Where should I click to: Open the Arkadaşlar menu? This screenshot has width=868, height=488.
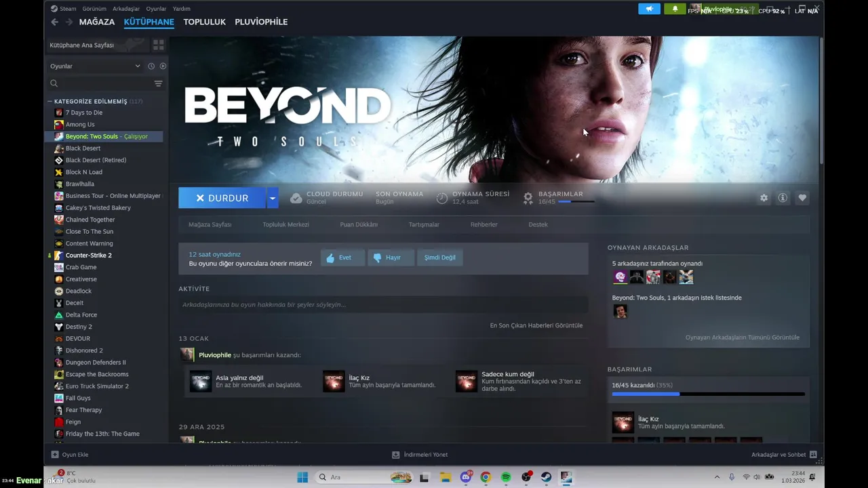(127, 9)
